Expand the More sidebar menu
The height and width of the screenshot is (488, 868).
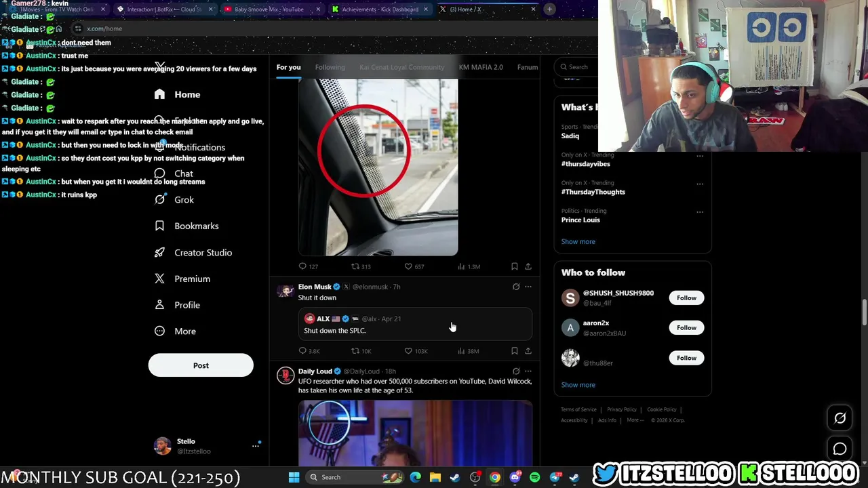point(175,331)
